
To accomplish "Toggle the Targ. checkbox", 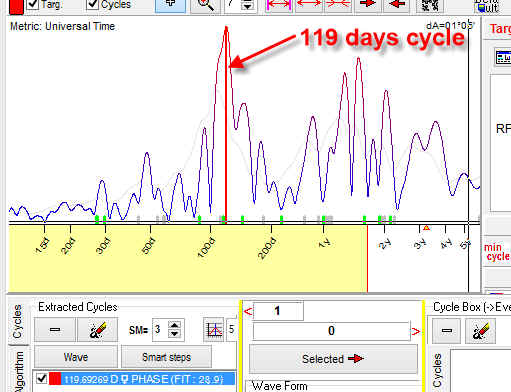I will tap(32, 4).
